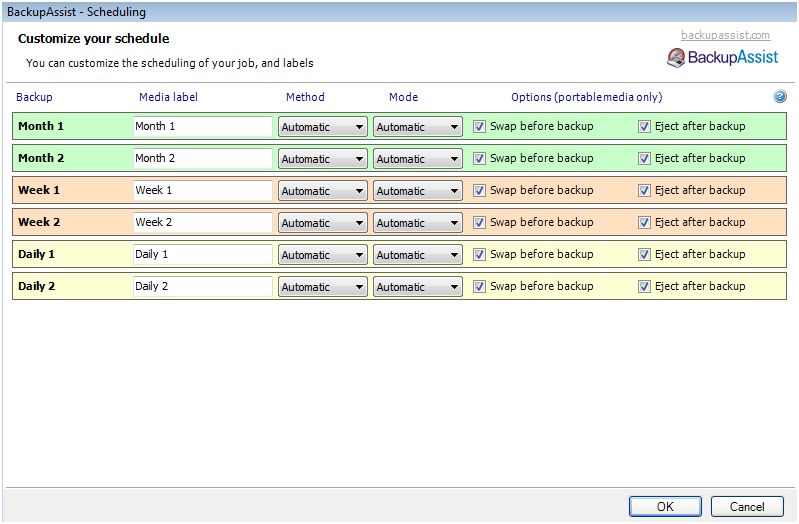The image size is (799, 524).
Task: Open Method dropdown for Daily 1
Action: 323,255
